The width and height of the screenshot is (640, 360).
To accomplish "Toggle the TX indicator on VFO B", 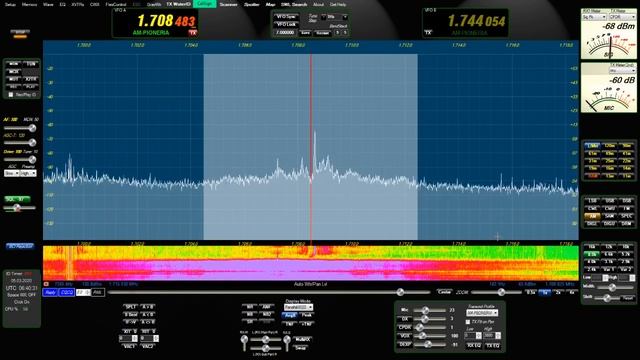I will click(428, 32).
